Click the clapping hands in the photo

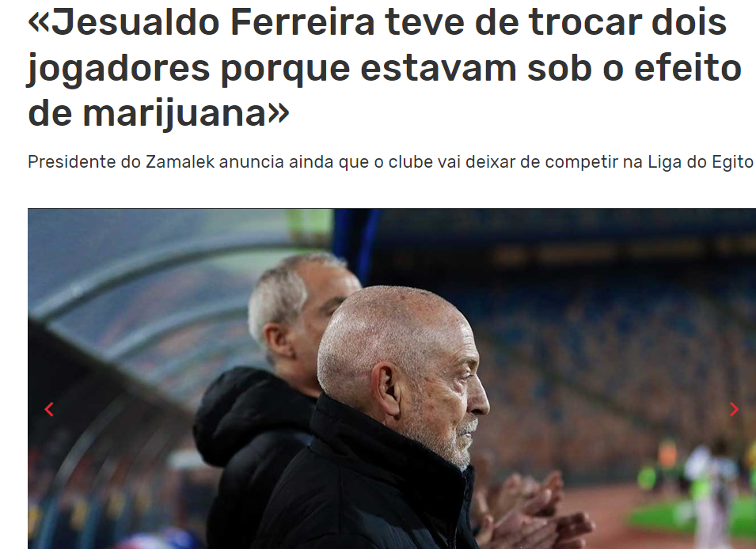pyautogui.click(x=535, y=511)
